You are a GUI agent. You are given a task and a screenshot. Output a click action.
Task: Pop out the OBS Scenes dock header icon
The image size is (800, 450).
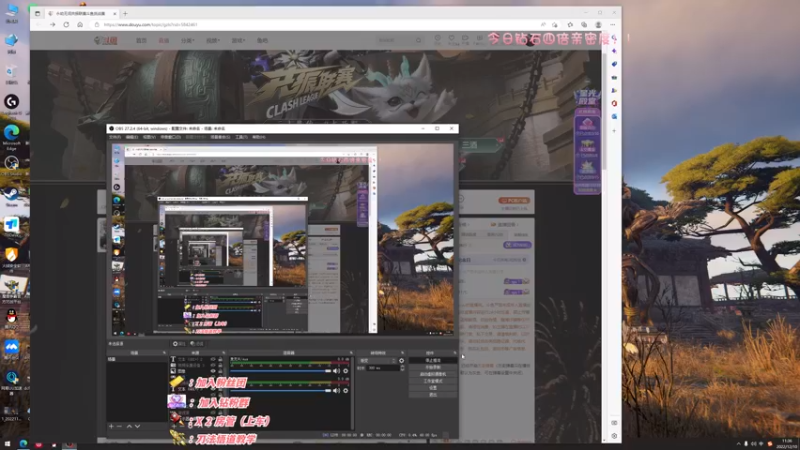[x=164, y=353]
